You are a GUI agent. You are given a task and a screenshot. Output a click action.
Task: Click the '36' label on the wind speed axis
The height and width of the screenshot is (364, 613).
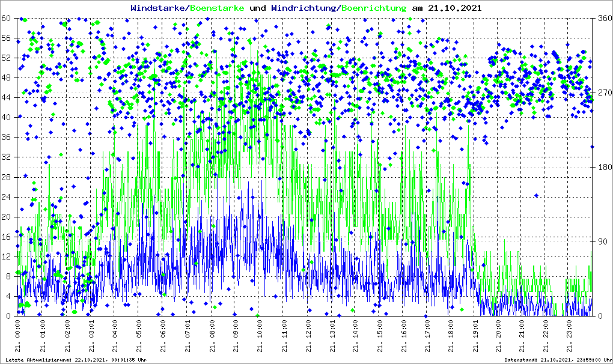click(x=6, y=138)
